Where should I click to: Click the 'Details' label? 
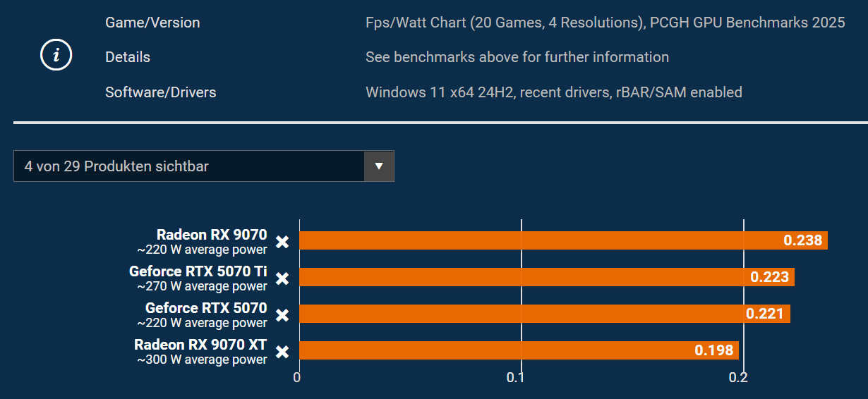128,57
